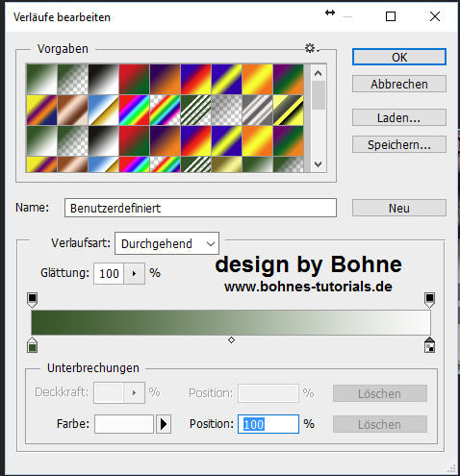Image resolution: width=460 pixels, height=476 pixels.
Task: Open the presets gear menu
Action: 312,49
